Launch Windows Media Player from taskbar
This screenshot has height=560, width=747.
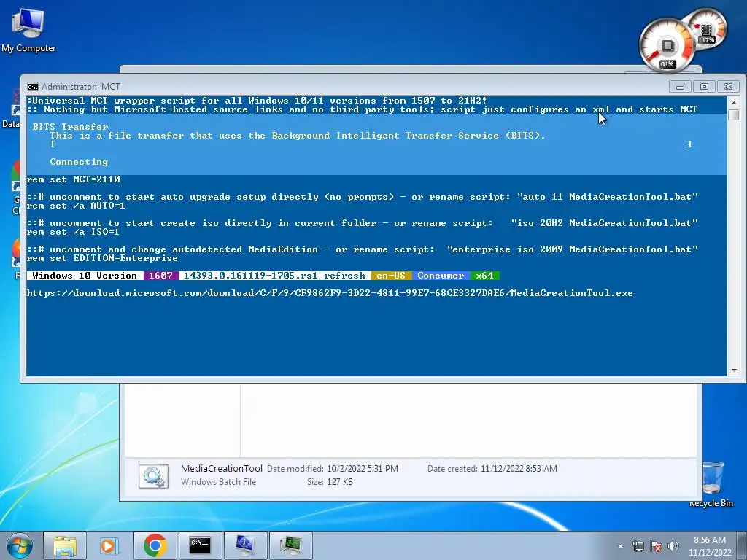(x=109, y=545)
